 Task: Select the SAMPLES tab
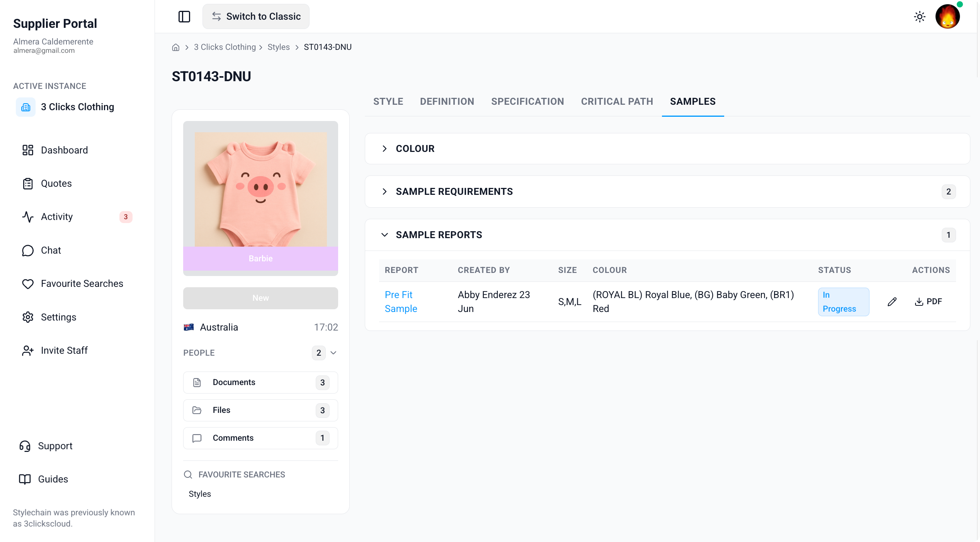click(693, 101)
